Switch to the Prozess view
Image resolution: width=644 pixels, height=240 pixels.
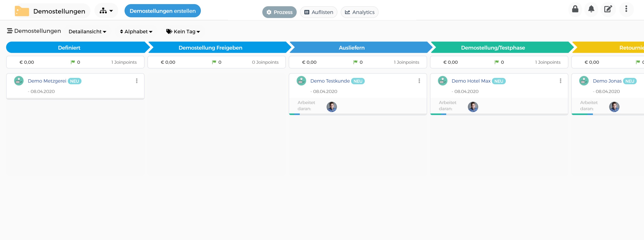point(279,12)
